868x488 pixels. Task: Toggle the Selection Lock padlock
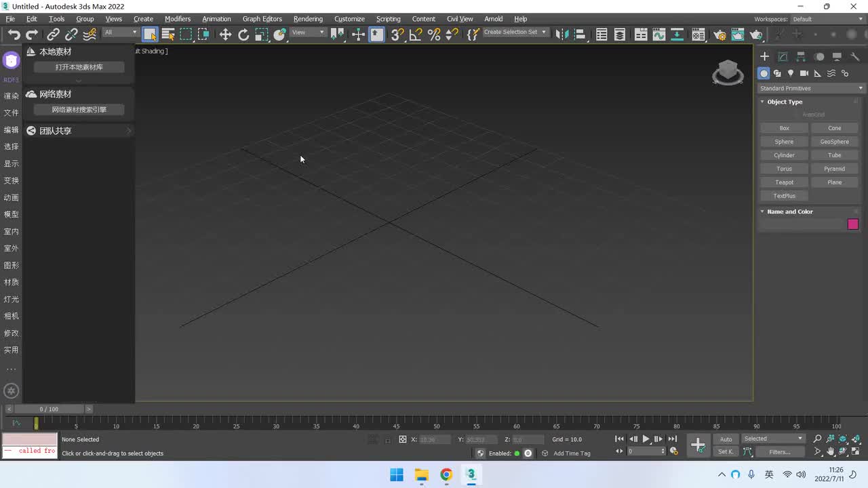click(387, 439)
